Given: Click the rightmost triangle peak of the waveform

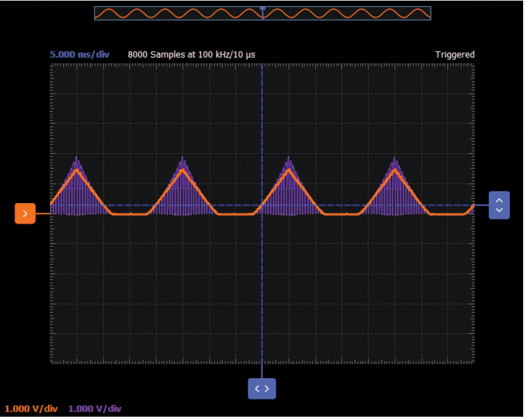Looking at the screenshot, I should (395, 169).
